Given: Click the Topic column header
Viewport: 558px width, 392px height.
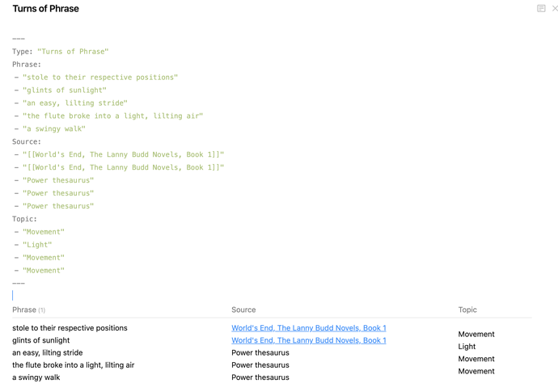Looking at the screenshot, I should (x=467, y=310).
